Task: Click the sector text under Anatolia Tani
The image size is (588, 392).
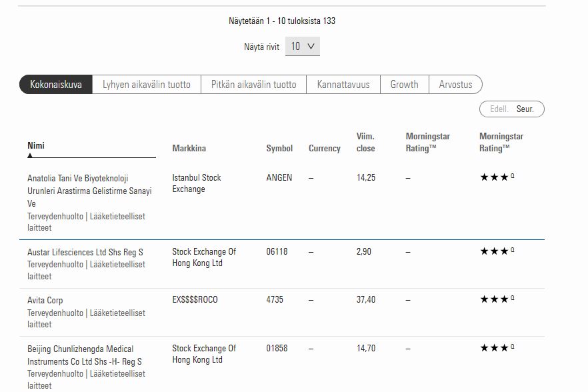Action: 86,222
